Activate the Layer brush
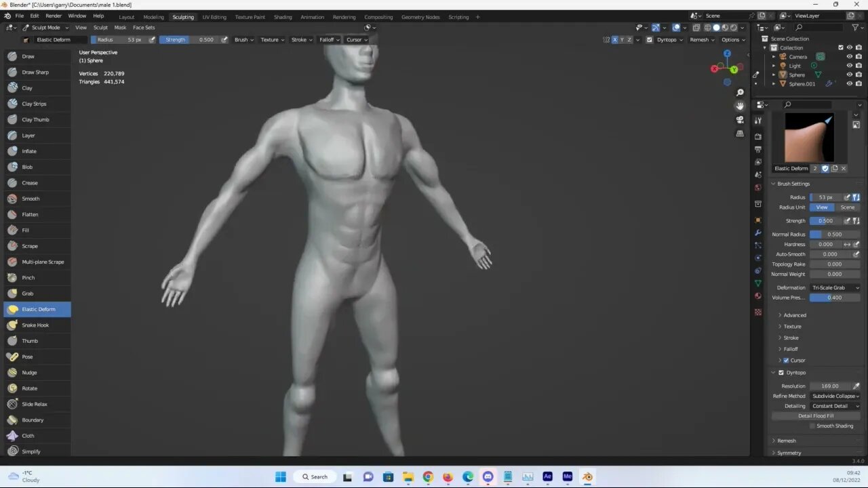The height and width of the screenshot is (488, 868). [37, 136]
